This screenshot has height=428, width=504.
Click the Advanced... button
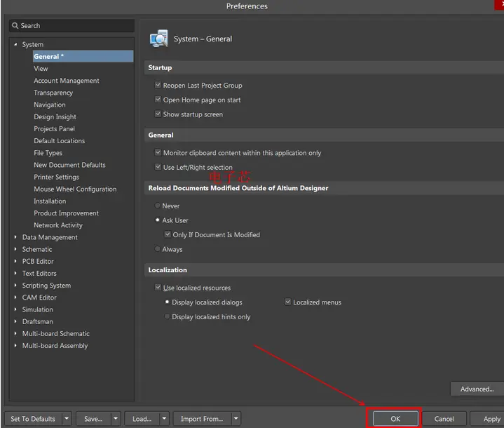coord(477,389)
